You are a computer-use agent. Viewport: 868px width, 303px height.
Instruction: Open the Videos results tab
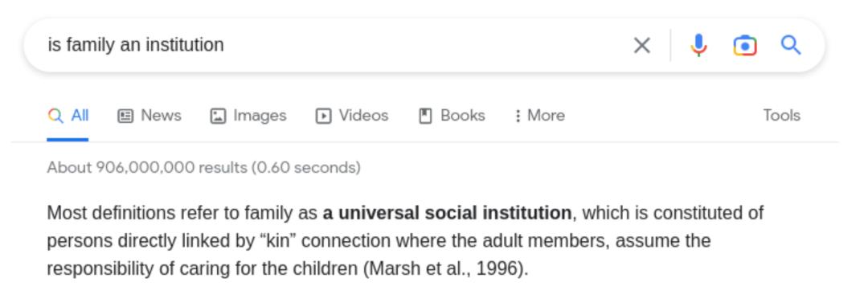pos(352,116)
